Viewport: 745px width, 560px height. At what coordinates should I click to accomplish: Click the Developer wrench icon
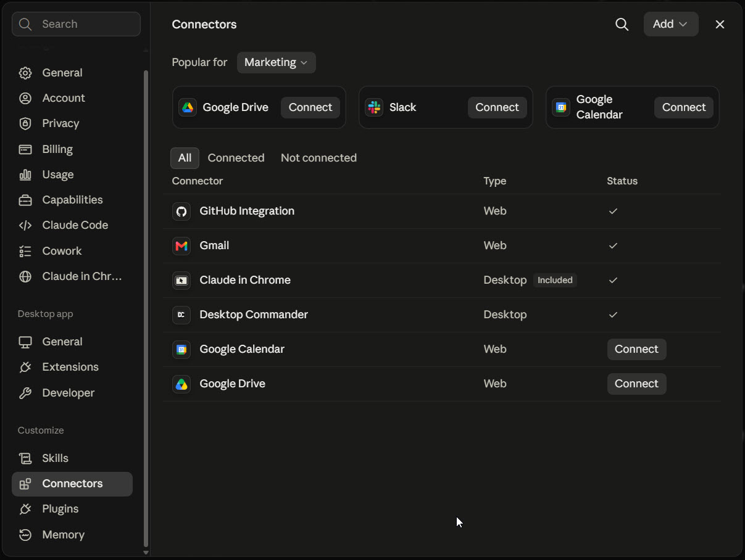[x=25, y=393]
